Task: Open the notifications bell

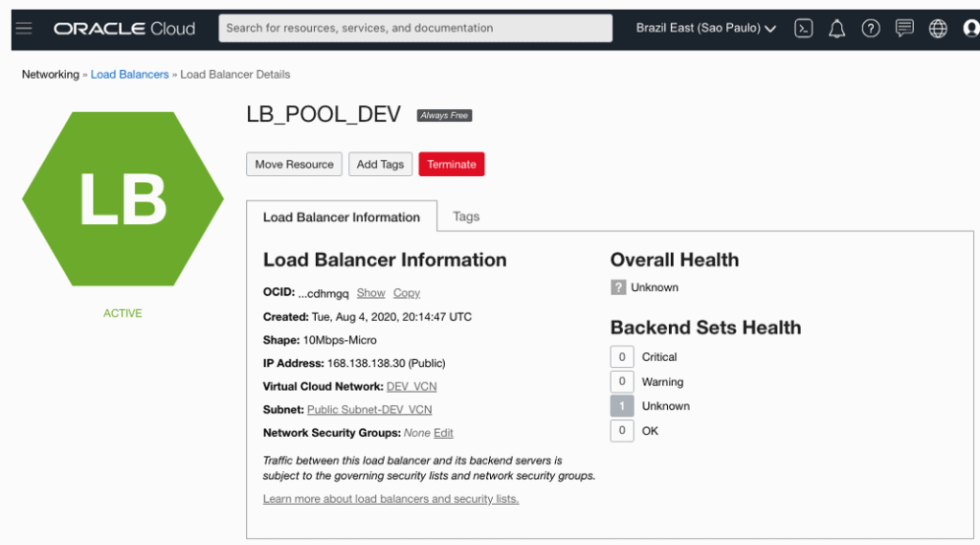Action: coord(837,29)
